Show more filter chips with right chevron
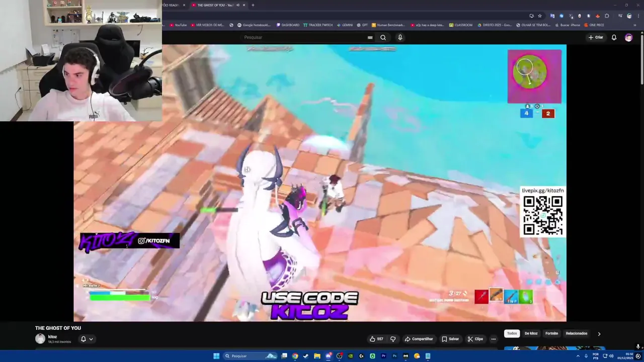The height and width of the screenshot is (362, 644). 599,334
